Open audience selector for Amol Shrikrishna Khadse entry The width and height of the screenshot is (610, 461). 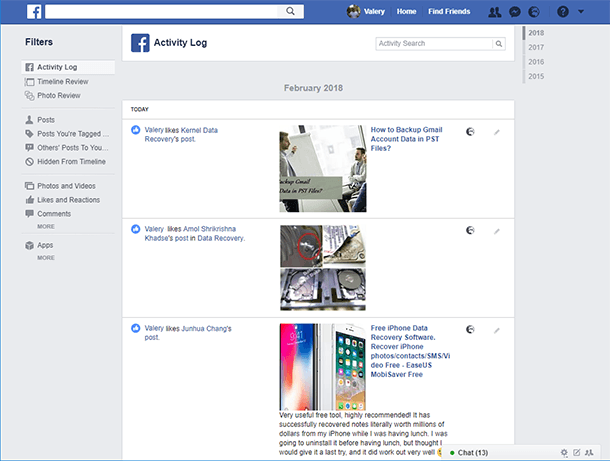point(470,231)
